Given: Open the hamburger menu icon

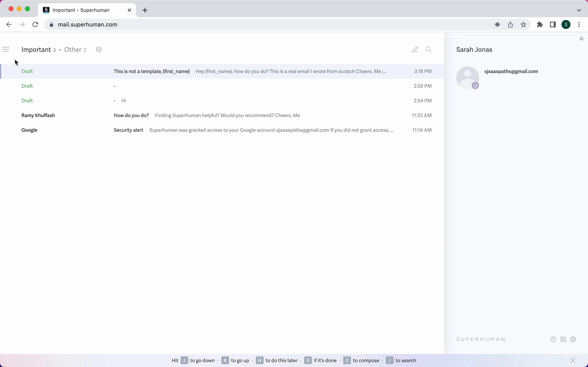Looking at the screenshot, I should (x=6, y=50).
